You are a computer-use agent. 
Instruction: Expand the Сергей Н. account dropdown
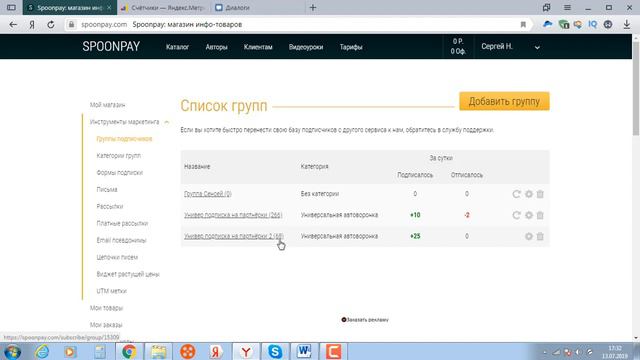[537, 47]
